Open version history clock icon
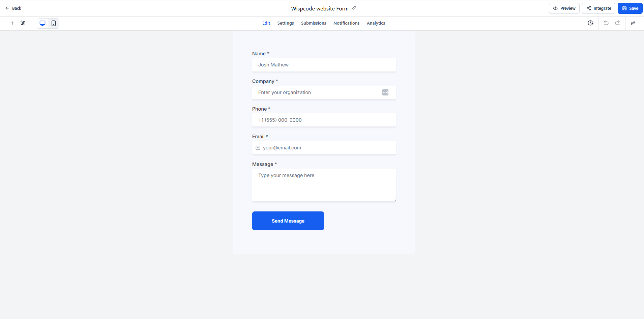The image size is (644, 319). click(590, 23)
